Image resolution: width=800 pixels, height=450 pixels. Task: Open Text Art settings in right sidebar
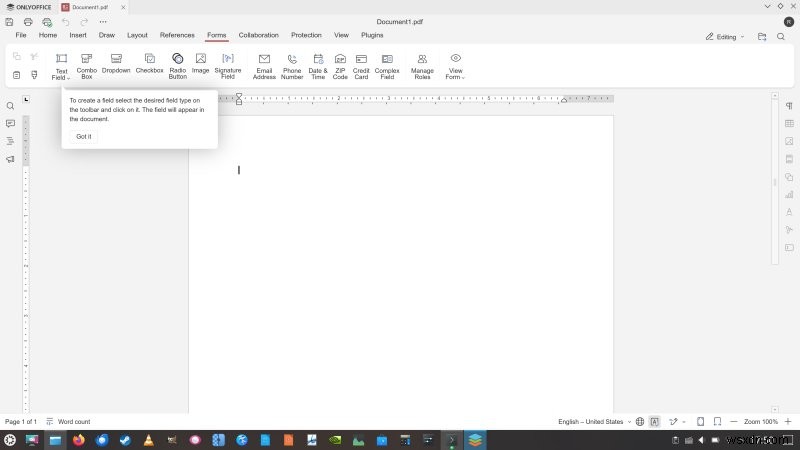(789, 212)
